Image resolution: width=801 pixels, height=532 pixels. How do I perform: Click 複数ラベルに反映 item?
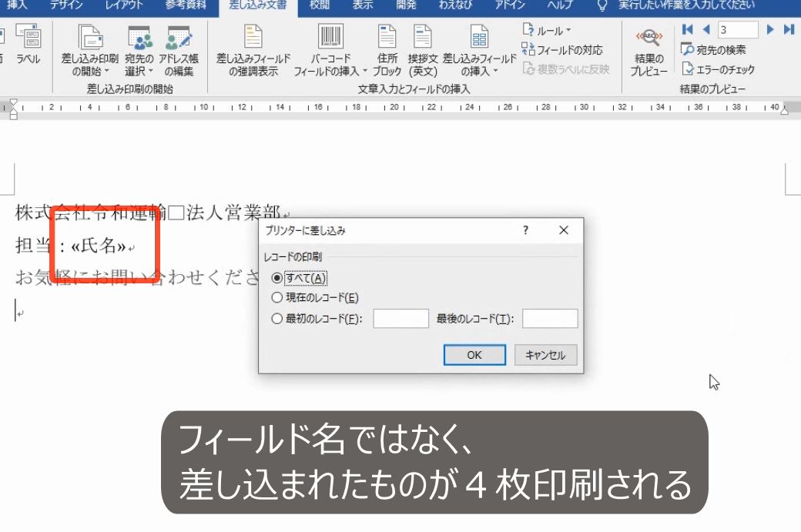tap(566, 69)
